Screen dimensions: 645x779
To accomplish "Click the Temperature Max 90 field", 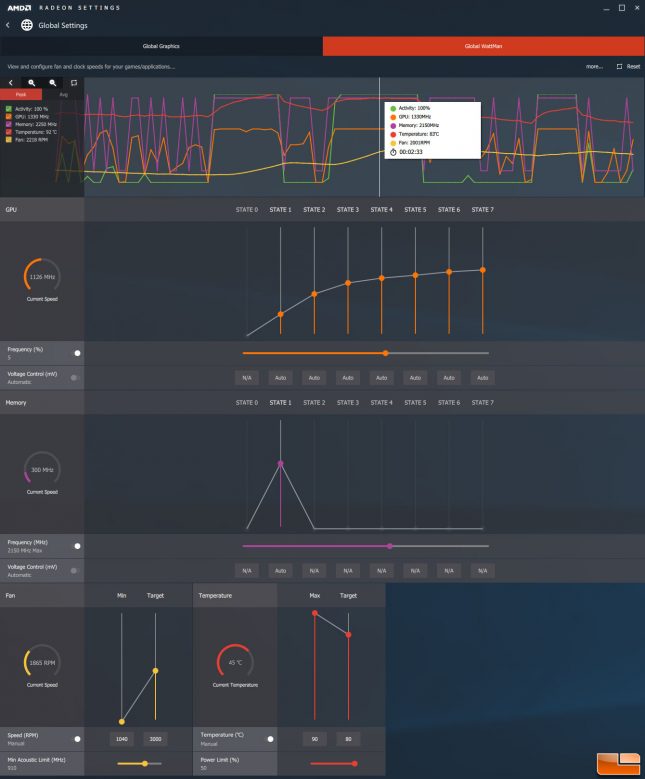I will (315, 739).
